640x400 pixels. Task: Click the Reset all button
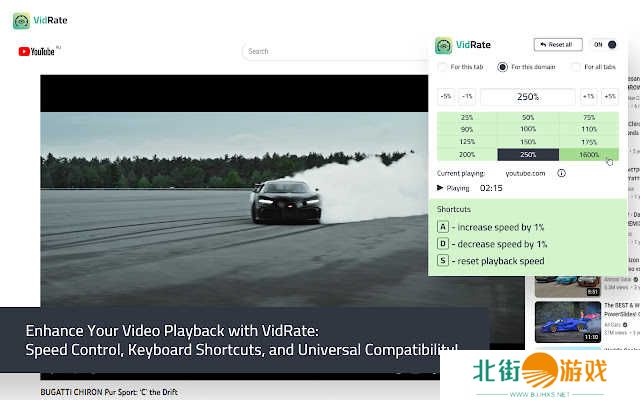tap(558, 45)
